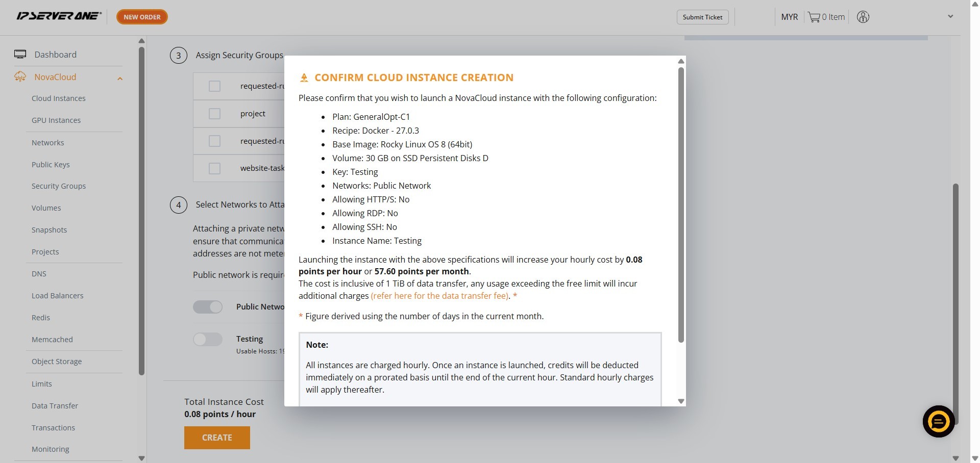Screen dimensions: 980x463
Task: Expand the account dropdown arrow
Action: (950, 17)
